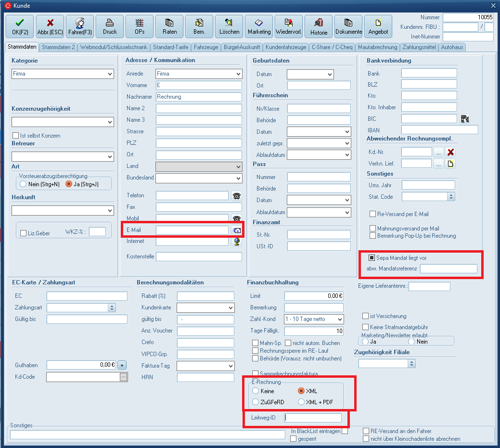Viewport: 500px width, 448px height.
Task: Open the Druck print function
Action: (110, 26)
